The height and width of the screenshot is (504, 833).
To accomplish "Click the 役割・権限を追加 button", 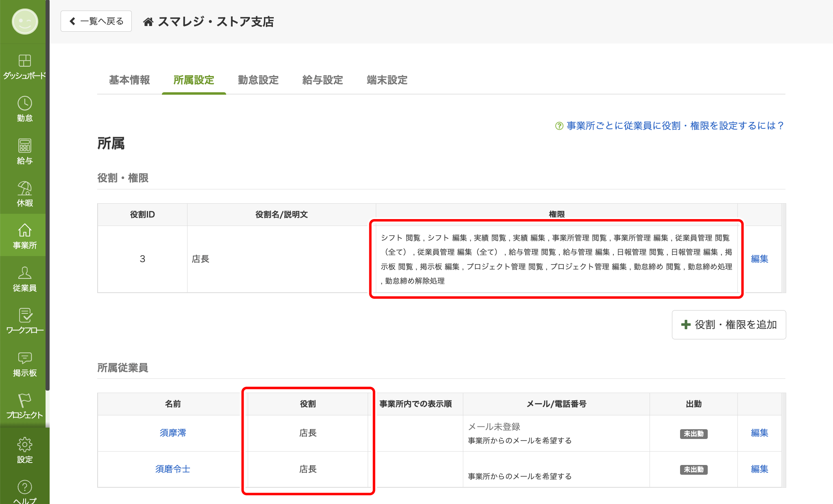I will [728, 325].
